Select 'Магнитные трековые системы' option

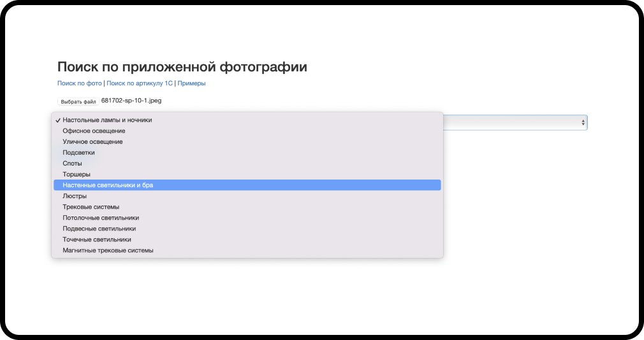tap(108, 250)
